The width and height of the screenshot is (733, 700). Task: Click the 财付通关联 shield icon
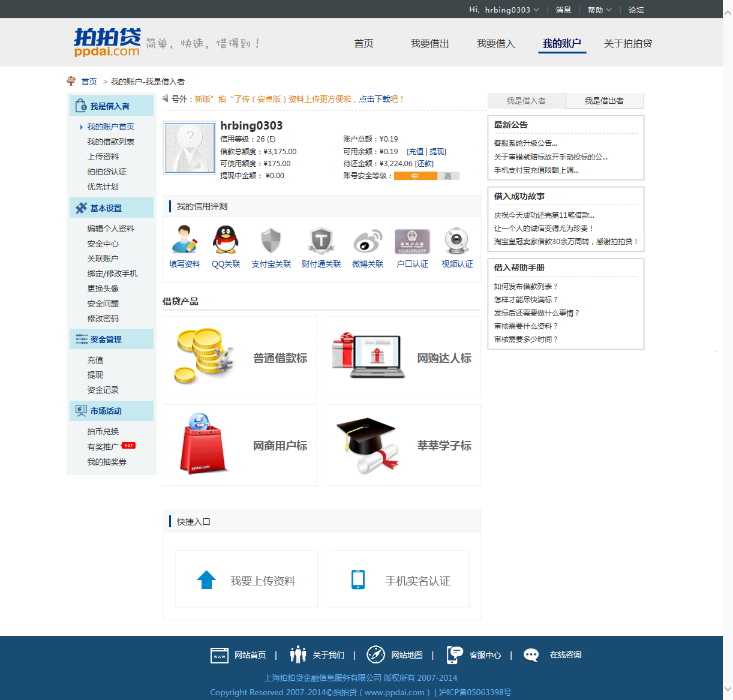(x=321, y=241)
